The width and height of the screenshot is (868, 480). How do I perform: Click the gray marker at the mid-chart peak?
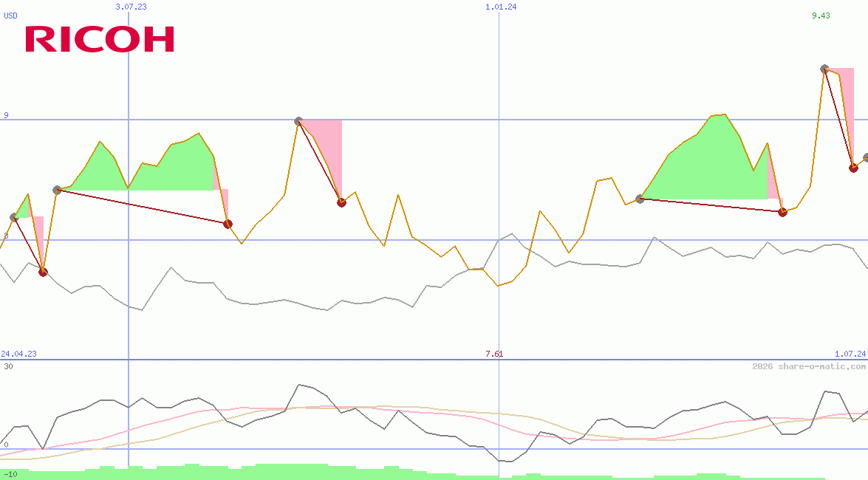point(298,121)
